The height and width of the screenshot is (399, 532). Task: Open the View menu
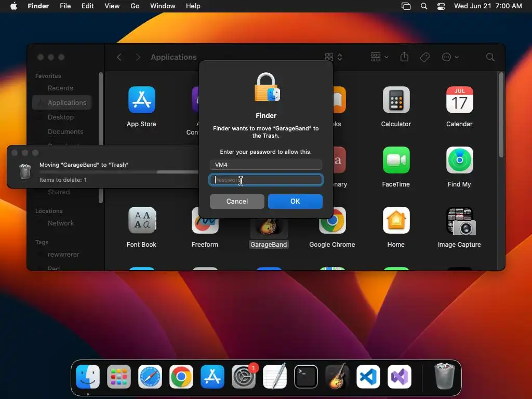pos(112,6)
